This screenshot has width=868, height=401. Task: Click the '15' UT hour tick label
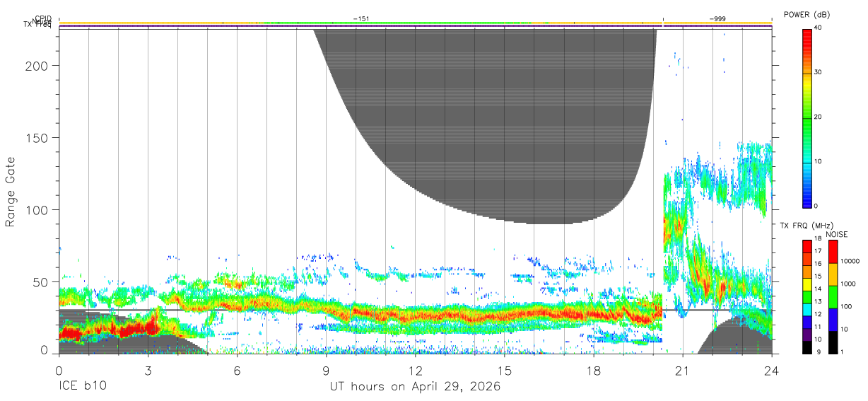click(504, 371)
